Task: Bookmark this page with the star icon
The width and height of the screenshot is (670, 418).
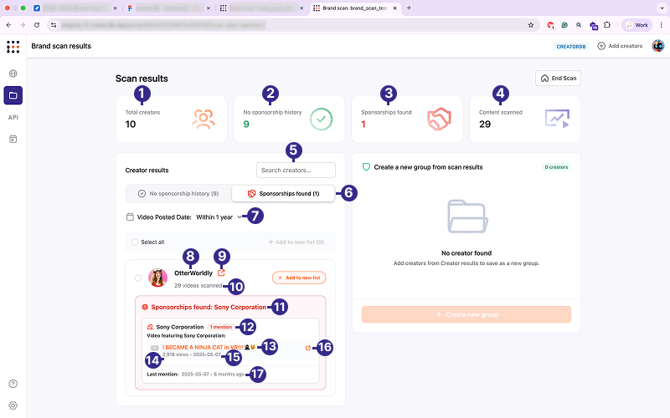Action: [531, 25]
